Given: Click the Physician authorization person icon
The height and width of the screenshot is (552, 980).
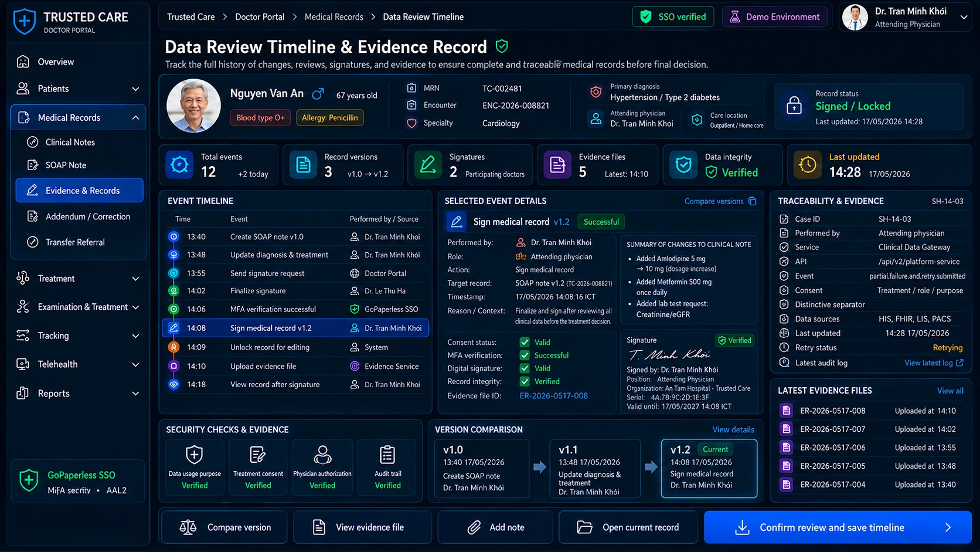Looking at the screenshot, I should (x=322, y=455).
